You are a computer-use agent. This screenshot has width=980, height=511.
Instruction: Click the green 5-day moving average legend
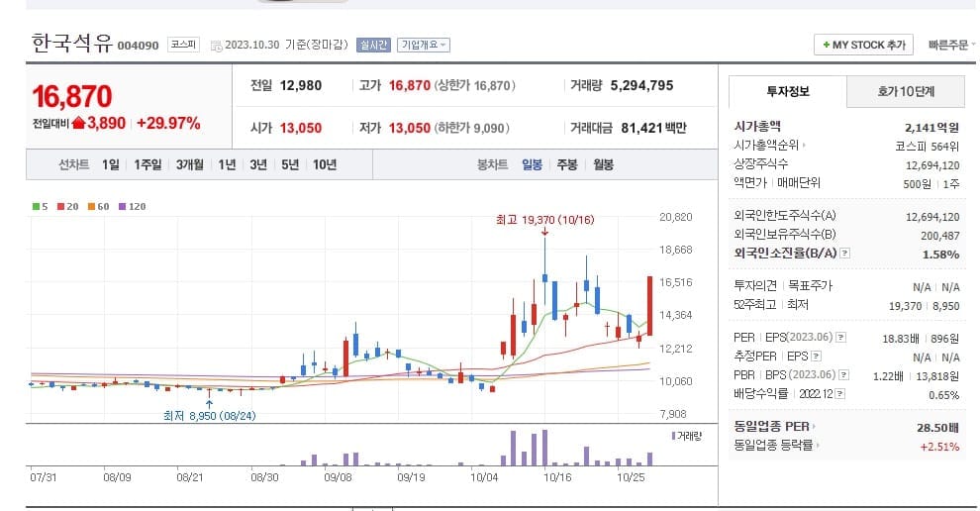pyautogui.click(x=40, y=206)
